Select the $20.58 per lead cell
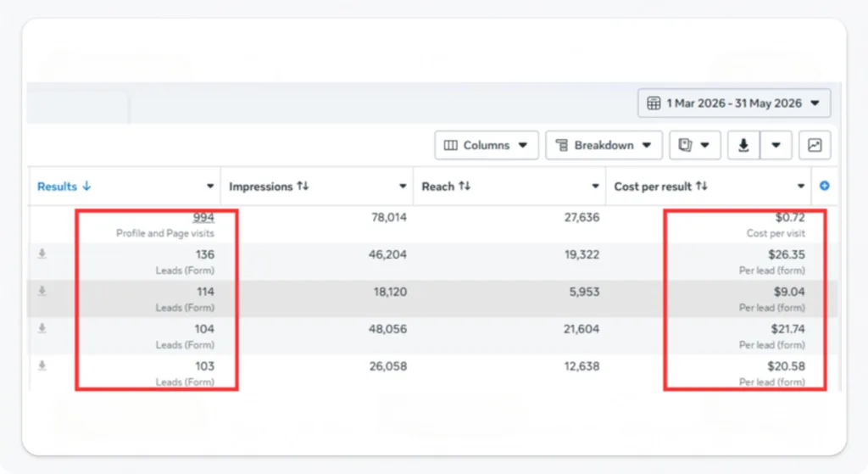This screenshot has width=868, height=474. 786,366
